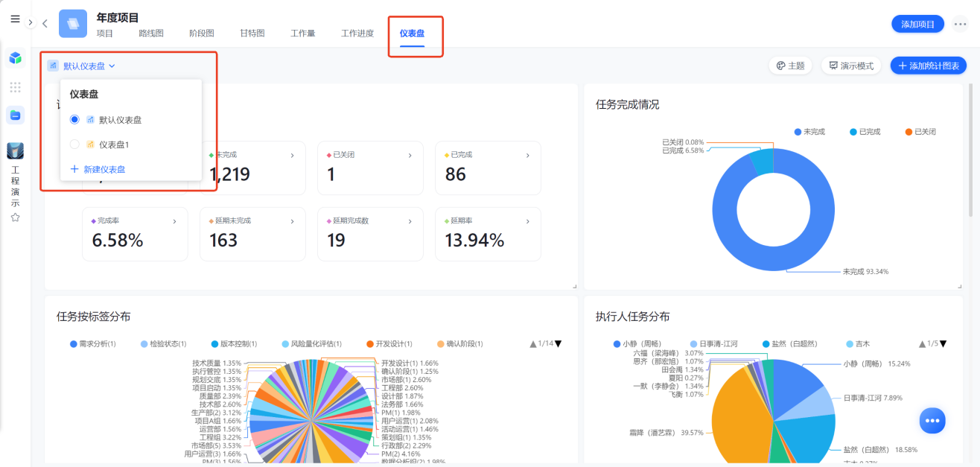Open the 延期未完成 card arrow
Screen dimensions: 980x467
coord(292,221)
